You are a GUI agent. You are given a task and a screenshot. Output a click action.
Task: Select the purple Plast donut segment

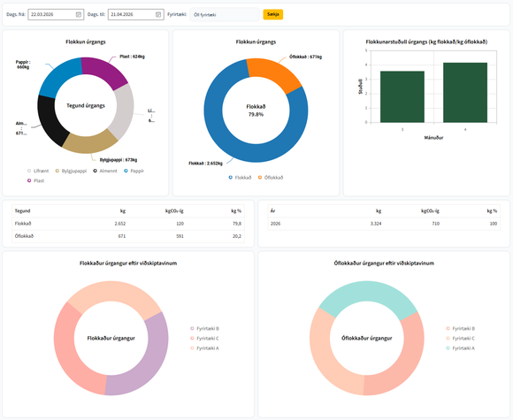[104, 72]
